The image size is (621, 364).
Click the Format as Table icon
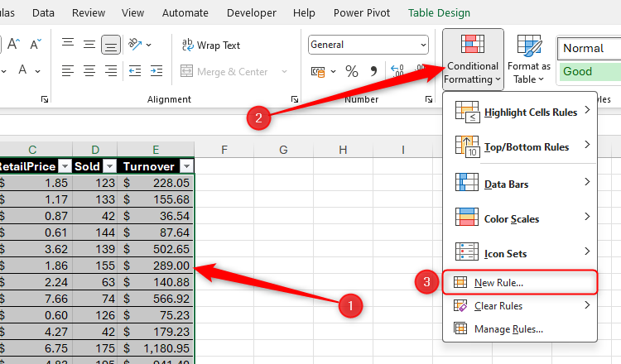529,59
